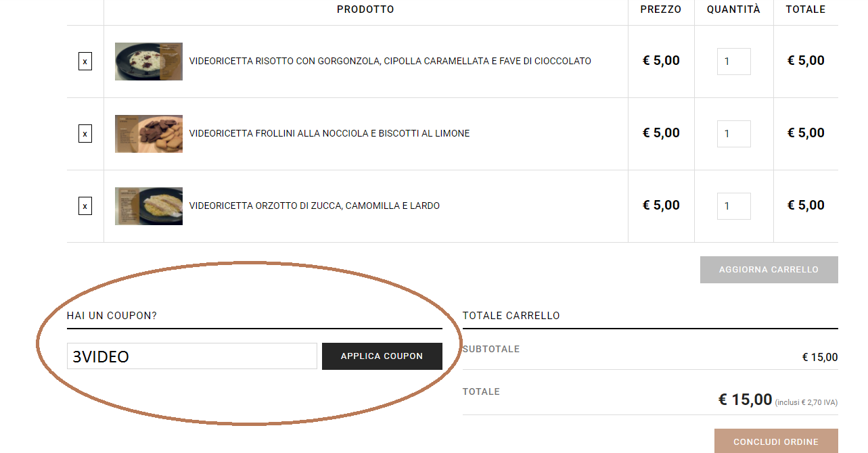
Task: Click the € 15,00 cart total amount
Action: click(745, 400)
